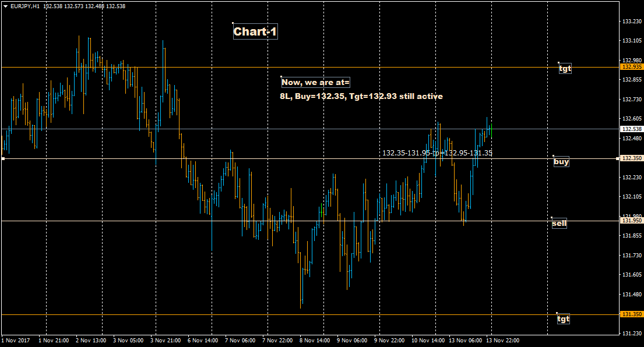Viewport: 644px width, 347px height.
Task: Select the "sell" label on the chart
Action: [559, 223]
